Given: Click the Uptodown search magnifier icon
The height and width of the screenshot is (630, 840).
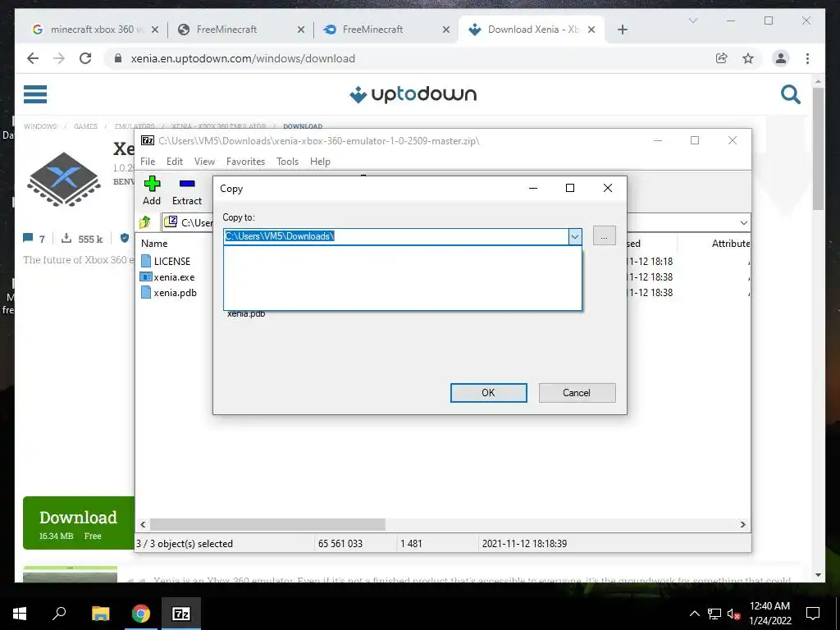Looking at the screenshot, I should coord(790,95).
